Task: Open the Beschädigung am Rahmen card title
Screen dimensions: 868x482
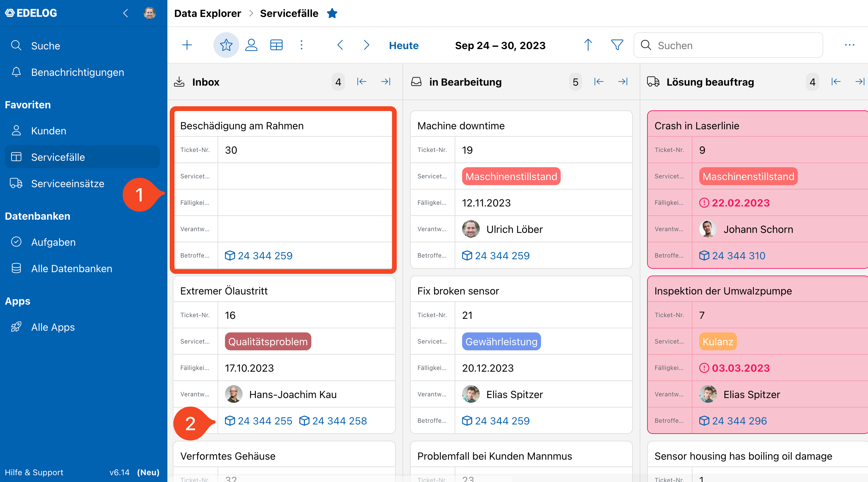Action: (242, 126)
